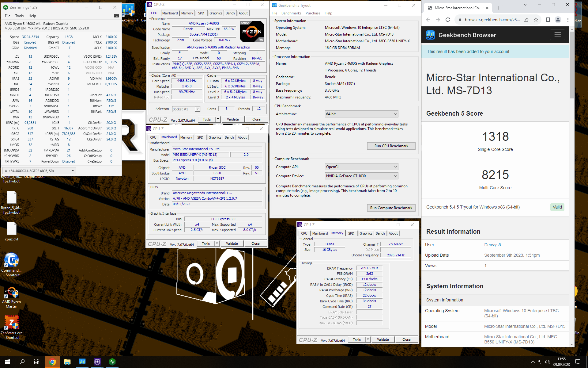
Task: Expand Tools dropdown arrow in top CPU-Z
Action: (218, 119)
